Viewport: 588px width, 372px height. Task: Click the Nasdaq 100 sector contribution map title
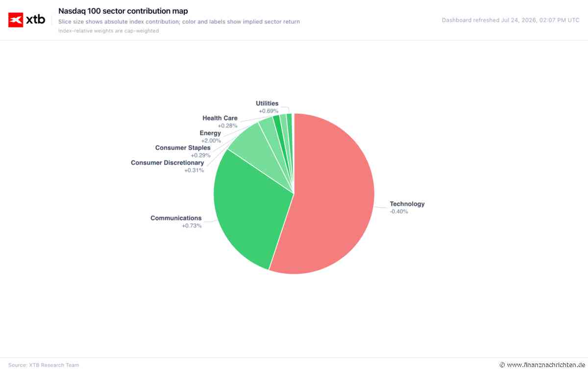[123, 11]
